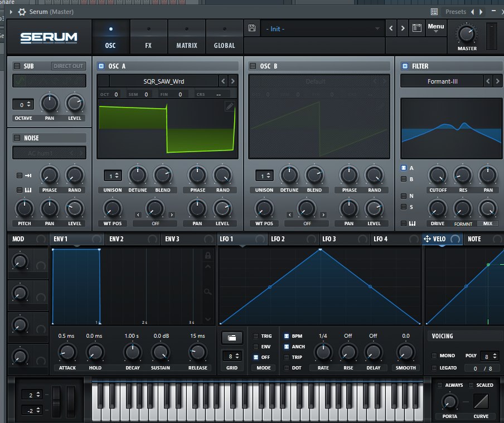Viewport: 504px width, 423px height.
Task: Select previous filter type arrow
Action: click(x=488, y=81)
